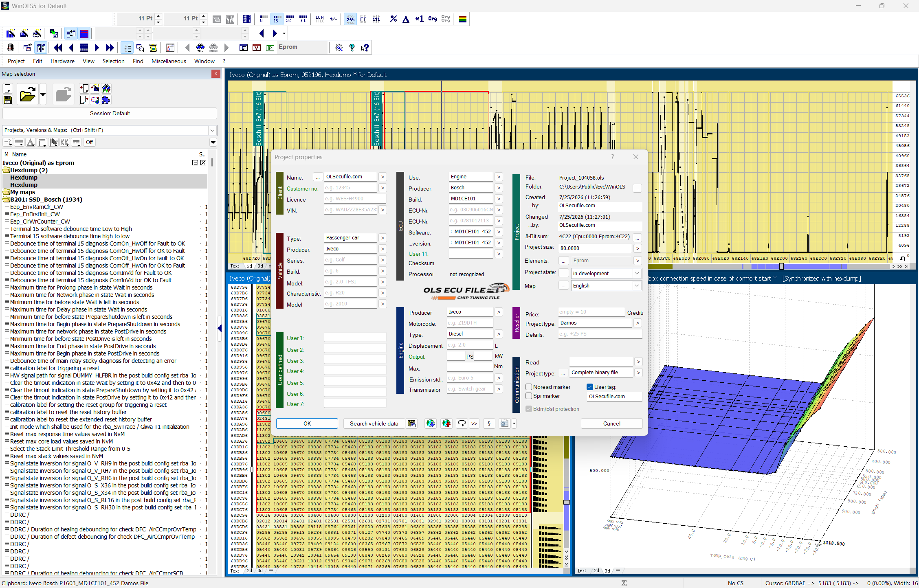Jump to first map with double-left arrows
Viewport: 919px width, 588px height.
[x=58, y=48]
